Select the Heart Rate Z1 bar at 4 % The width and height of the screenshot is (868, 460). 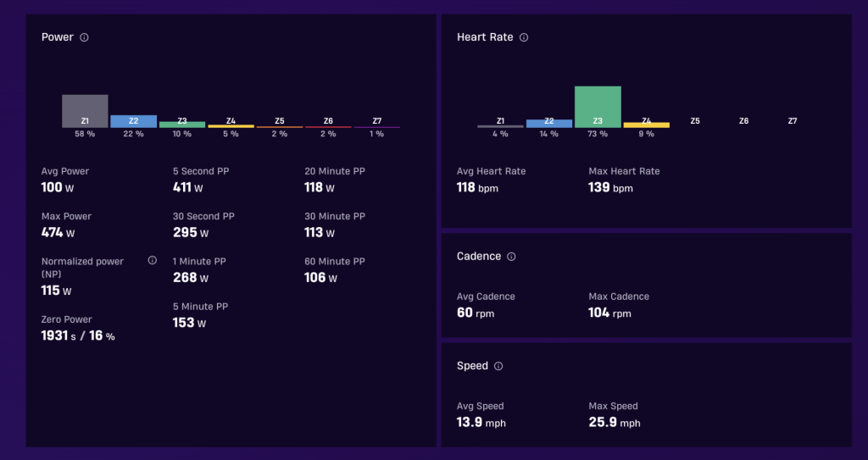point(500,126)
